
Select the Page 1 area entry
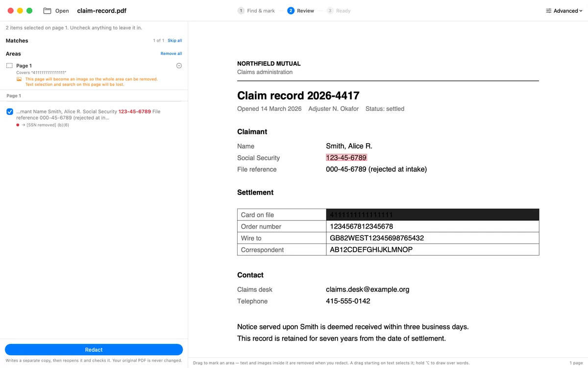[94, 75]
